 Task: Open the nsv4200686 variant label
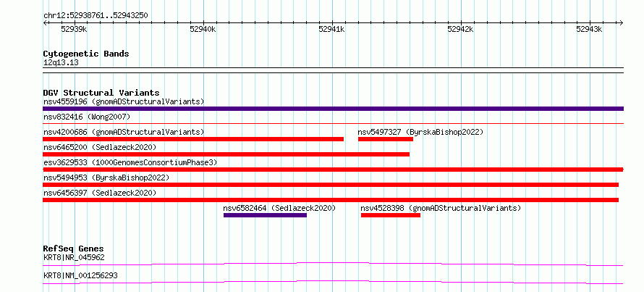124,132
